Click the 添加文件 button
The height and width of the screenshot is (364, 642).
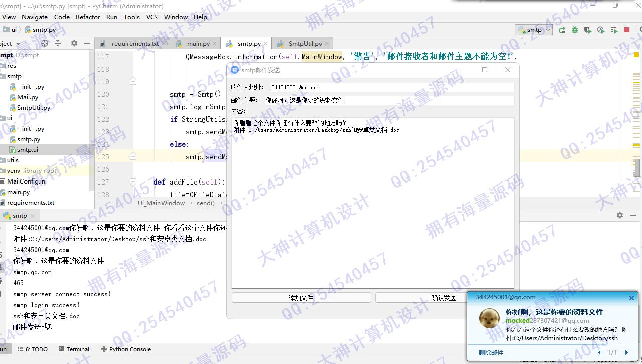coord(301,298)
